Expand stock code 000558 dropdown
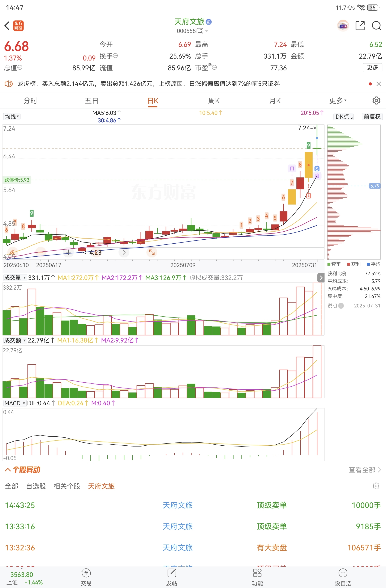 pos(207,31)
